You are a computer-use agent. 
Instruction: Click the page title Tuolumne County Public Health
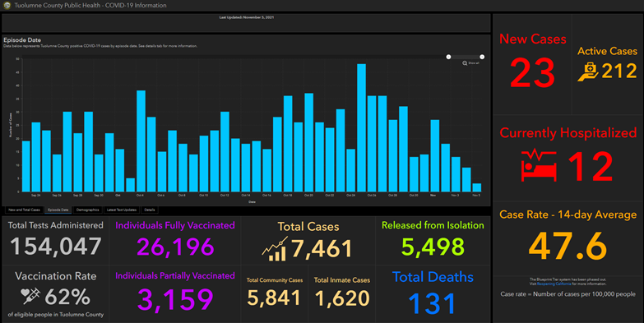point(90,5)
